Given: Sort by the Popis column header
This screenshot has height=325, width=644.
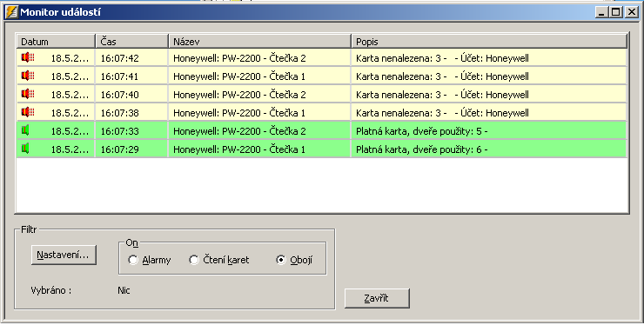Looking at the screenshot, I should point(490,42).
